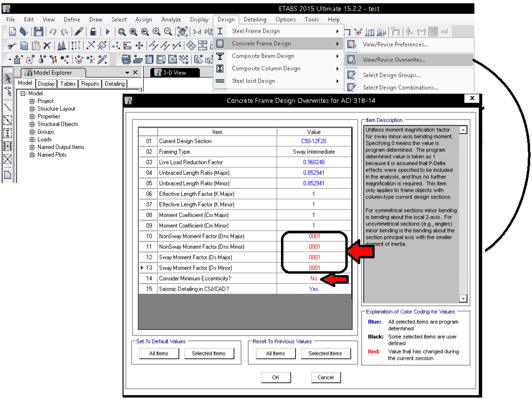Click the Framing Type value Sway Intermediate

tap(314, 152)
